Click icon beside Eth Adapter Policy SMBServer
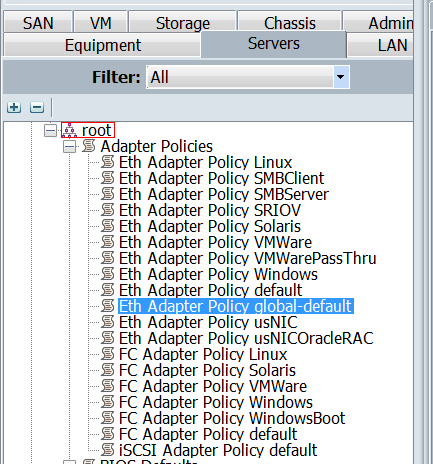The height and width of the screenshot is (464, 433). tap(108, 194)
